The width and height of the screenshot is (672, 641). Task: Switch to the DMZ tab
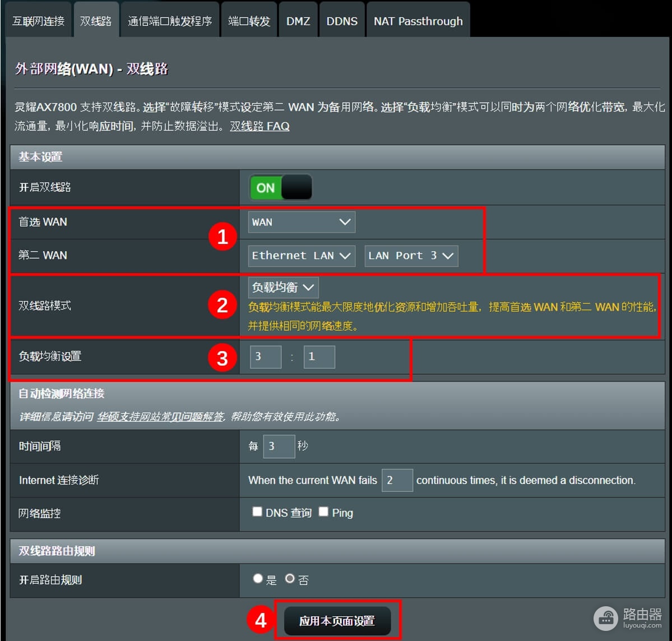pyautogui.click(x=298, y=21)
